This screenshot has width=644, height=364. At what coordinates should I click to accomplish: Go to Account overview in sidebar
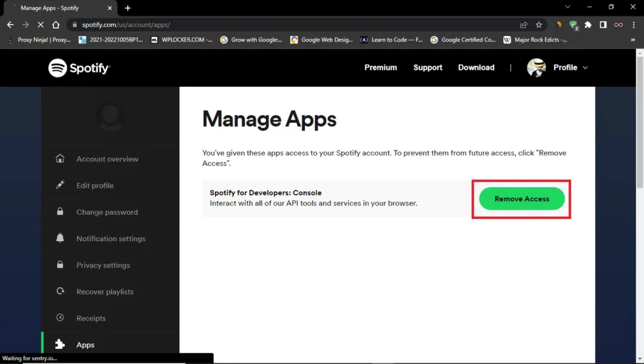click(x=110, y=159)
